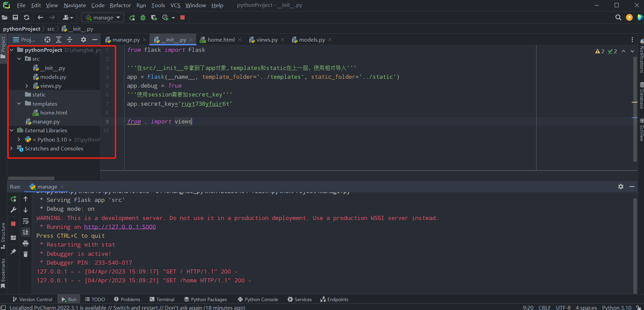The width and height of the screenshot is (644, 310).
Task: Open the 'manage' run configuration dropdown
Action: click(x=103, y=17)
